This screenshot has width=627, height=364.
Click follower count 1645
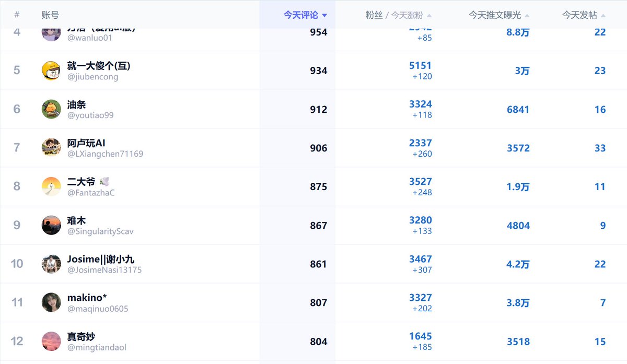tap(421, 336)
